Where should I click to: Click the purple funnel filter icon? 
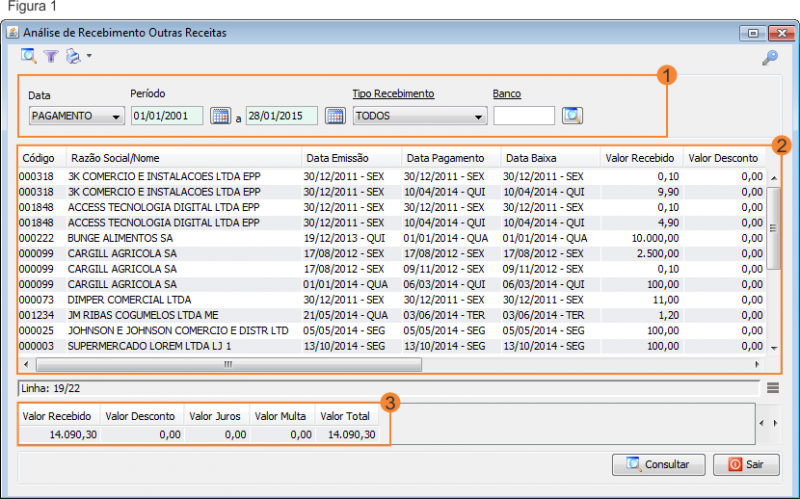pos(51,56)
